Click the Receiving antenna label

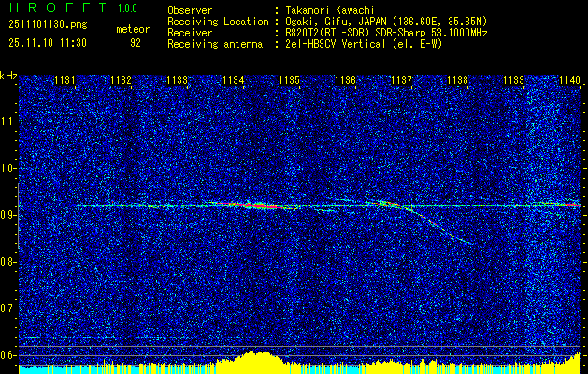tap(215, 44)
